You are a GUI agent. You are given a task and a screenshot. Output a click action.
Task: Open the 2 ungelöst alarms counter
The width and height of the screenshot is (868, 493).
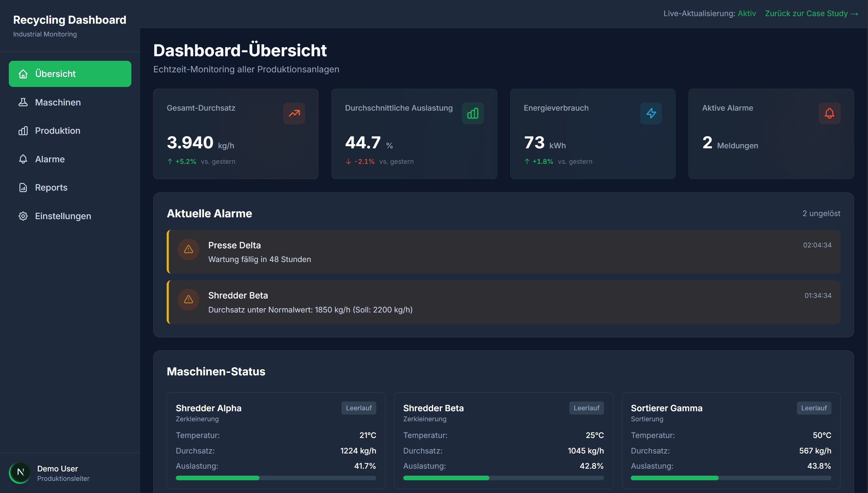click(821, 213)
